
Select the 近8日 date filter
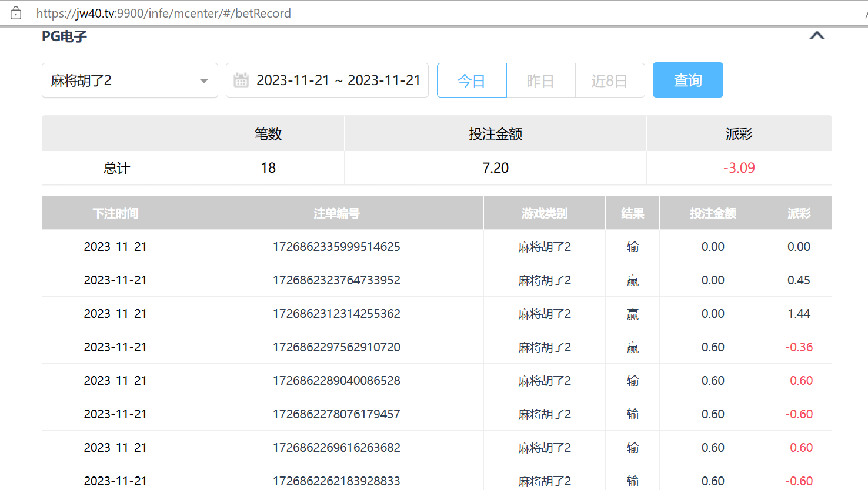(x=609, y=80)
